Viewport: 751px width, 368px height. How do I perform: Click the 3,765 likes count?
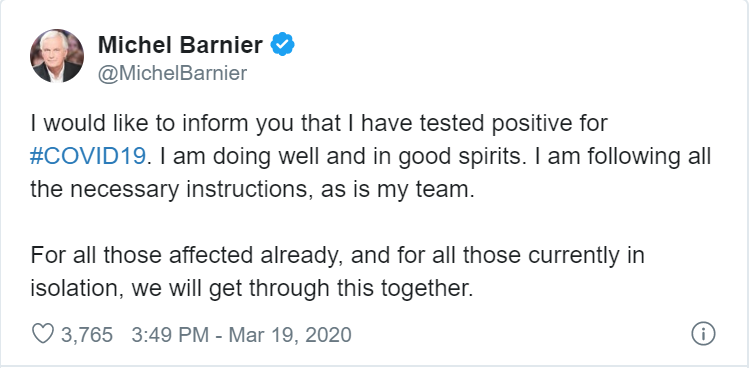tap(87, 334)
